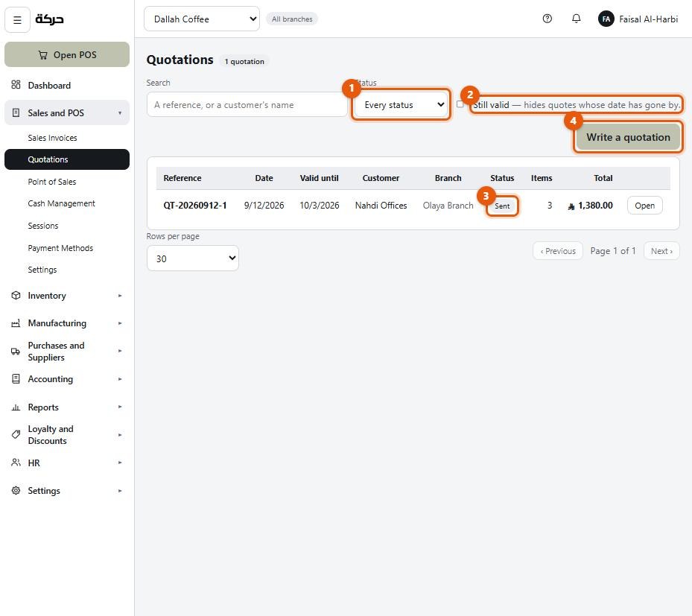Click the Sent status badge
Screen dimensions: 692x616
[502, 206]
